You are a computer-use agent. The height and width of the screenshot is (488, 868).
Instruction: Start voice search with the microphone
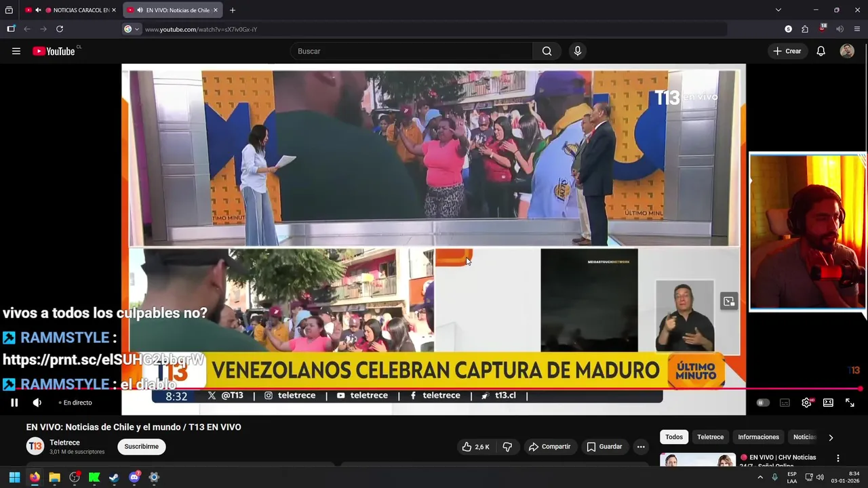[x=578, y=51]
